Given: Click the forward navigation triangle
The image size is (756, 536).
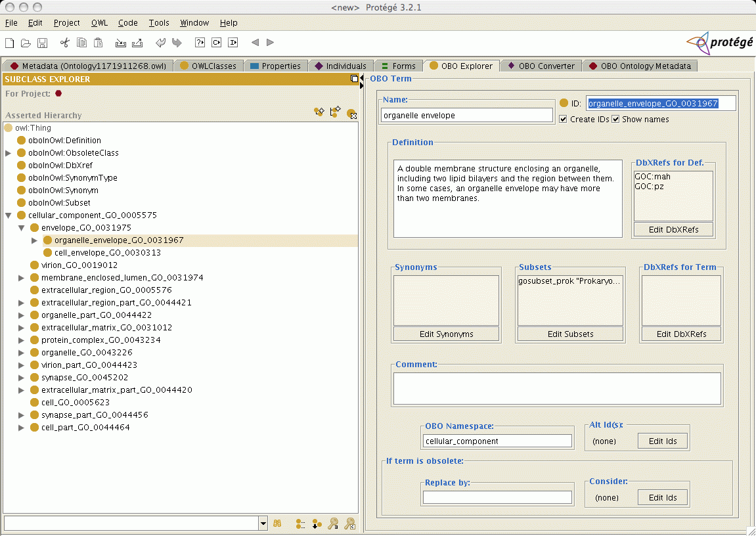Looking at the screenshot, I should pyautogui.click(x=271, y=43).
